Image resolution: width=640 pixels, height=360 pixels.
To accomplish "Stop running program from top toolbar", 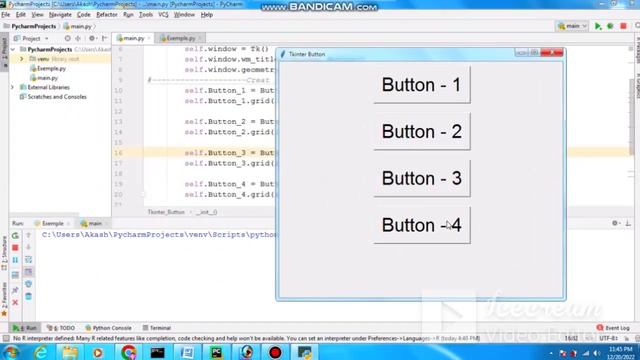I will (623, 26).
